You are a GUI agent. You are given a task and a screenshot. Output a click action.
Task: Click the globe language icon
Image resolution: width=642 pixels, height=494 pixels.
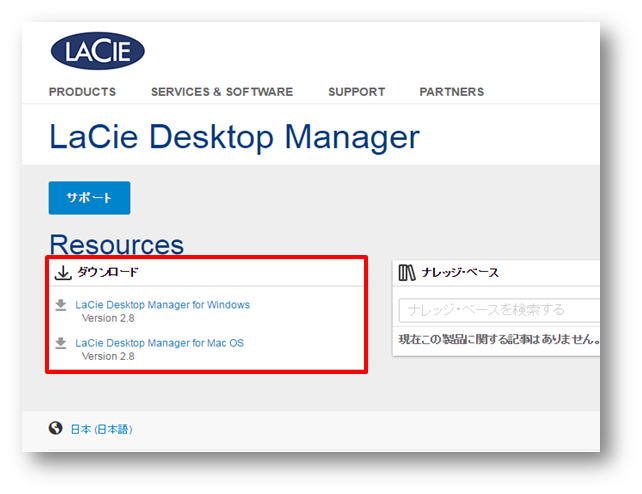point(55,428)
